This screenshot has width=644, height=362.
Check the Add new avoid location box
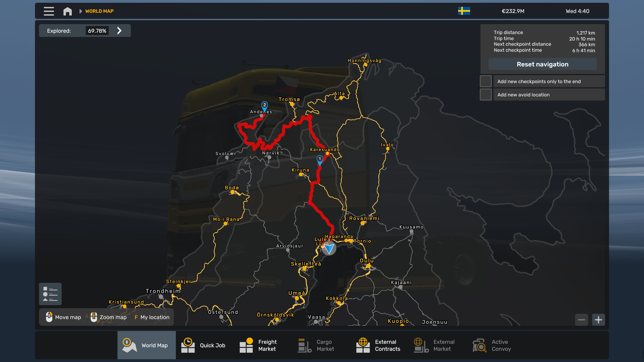coord(486,95)
